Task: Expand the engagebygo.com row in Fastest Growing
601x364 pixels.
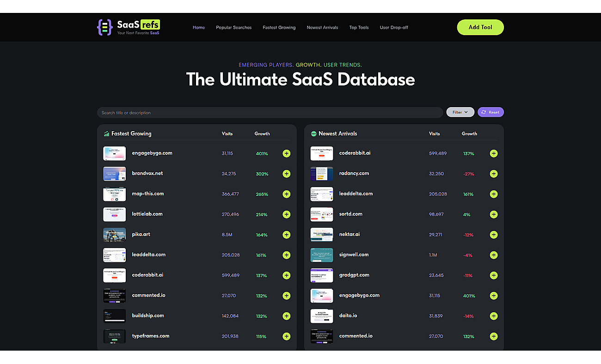Action: (x=287, y=153)
